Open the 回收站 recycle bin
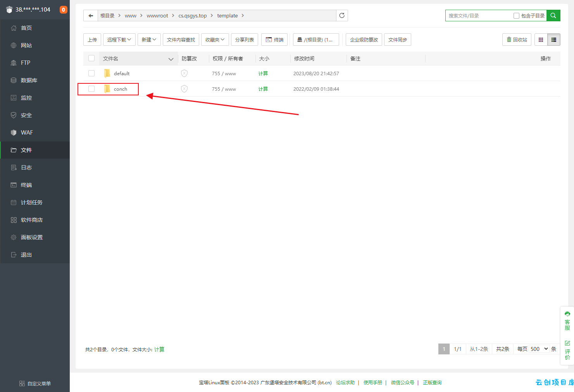 [x=517, y=40]
